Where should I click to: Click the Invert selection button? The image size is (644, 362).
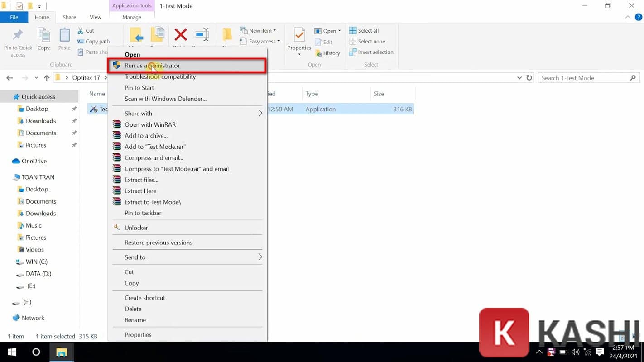(371, 52)
